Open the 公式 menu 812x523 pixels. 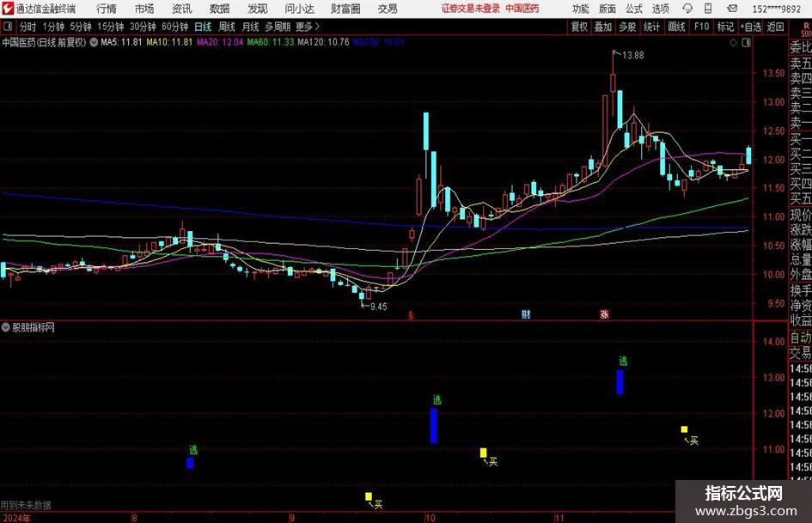[x=633, y=9]
